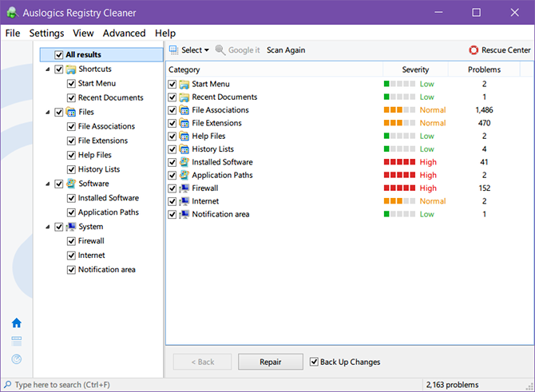
Task: Sort by the Problems column header
Action: coord(484,69)
